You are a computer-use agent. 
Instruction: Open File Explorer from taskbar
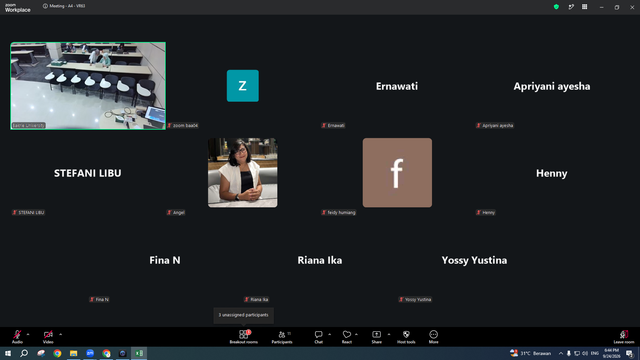pos(73,353)
